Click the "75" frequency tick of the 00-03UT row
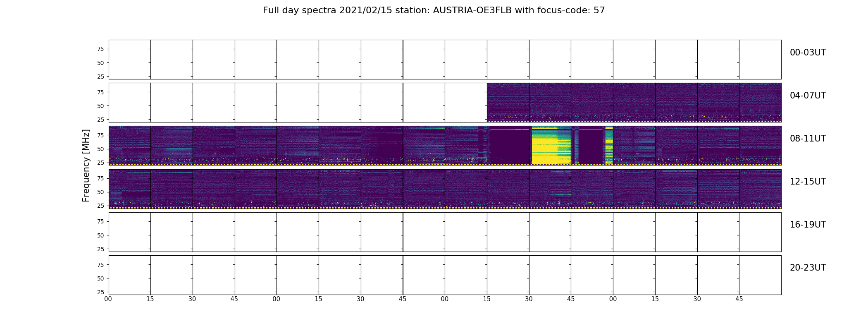 [x=100, y=49]
